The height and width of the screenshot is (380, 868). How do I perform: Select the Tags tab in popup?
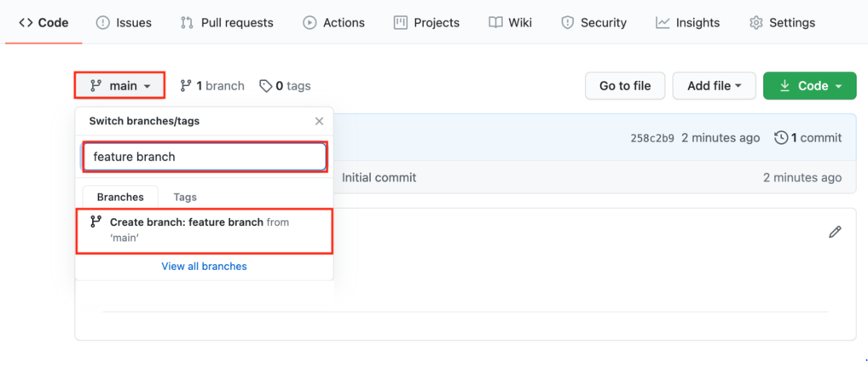click(x=185, y=197)
